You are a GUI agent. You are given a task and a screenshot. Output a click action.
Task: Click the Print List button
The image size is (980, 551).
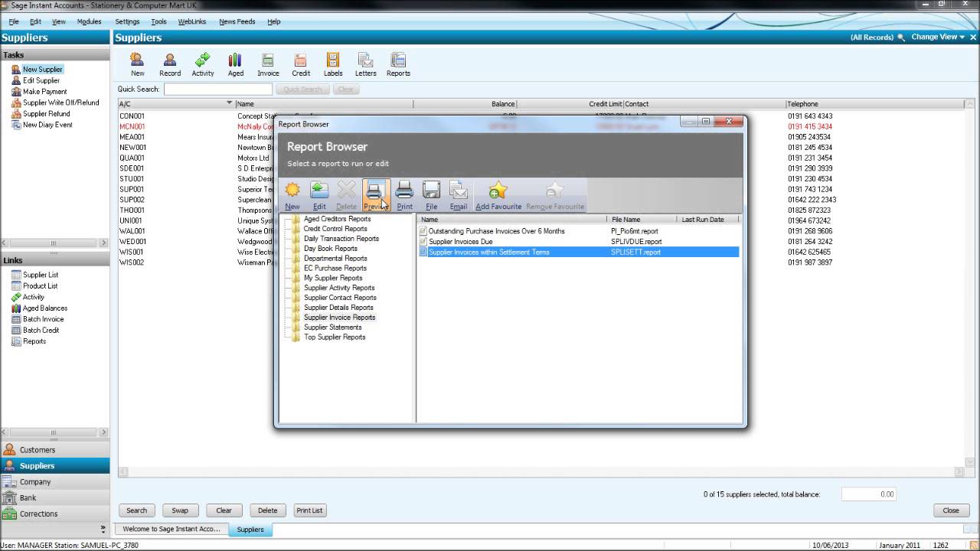pos(309,510)
